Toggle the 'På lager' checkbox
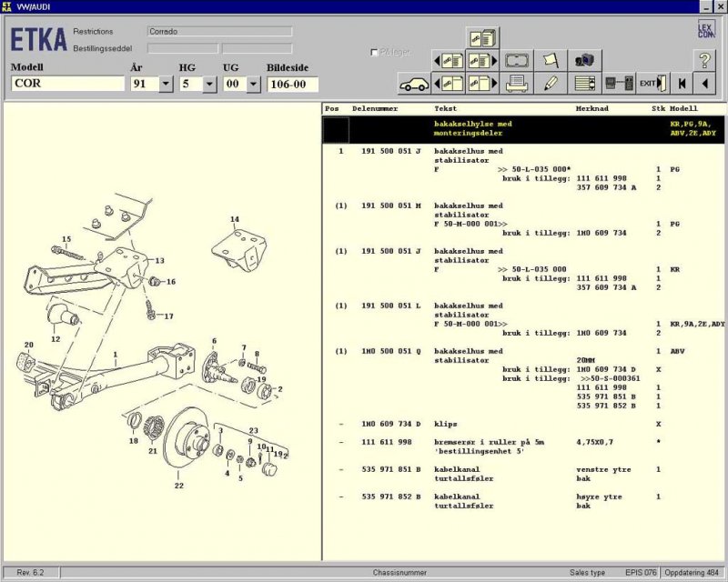Screen dimensions: 728x582 coord(374,53)
